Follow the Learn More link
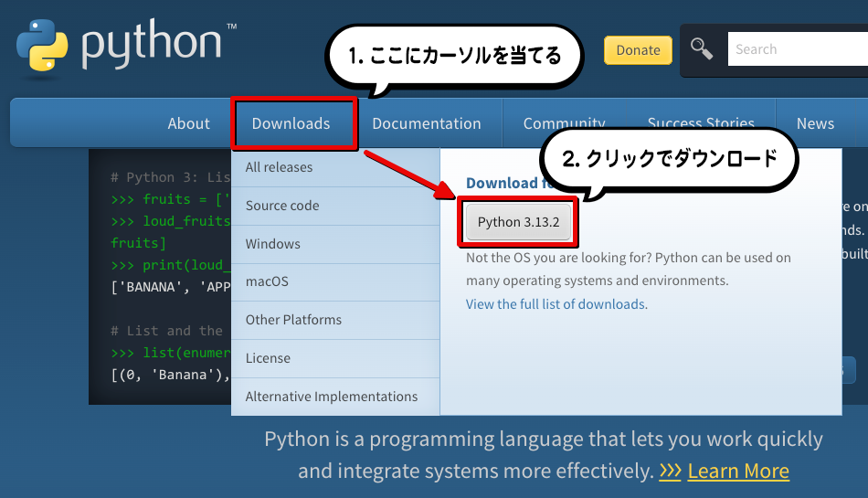Image resolution: width=868 pixels, height=498 pixels. tap(738, 472)
